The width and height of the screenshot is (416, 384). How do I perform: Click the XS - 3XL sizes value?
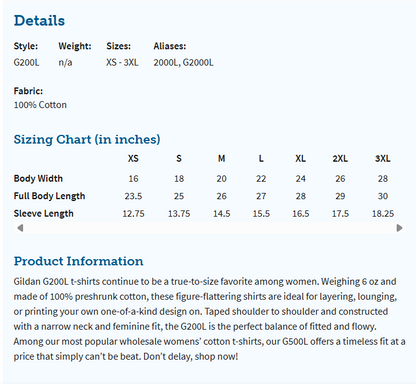click(x=122, y=62)
